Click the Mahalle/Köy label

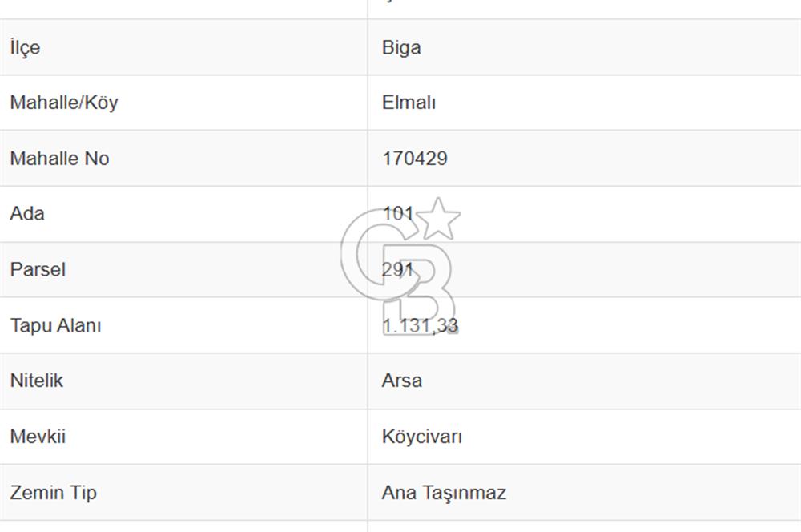tap(64, 103)
